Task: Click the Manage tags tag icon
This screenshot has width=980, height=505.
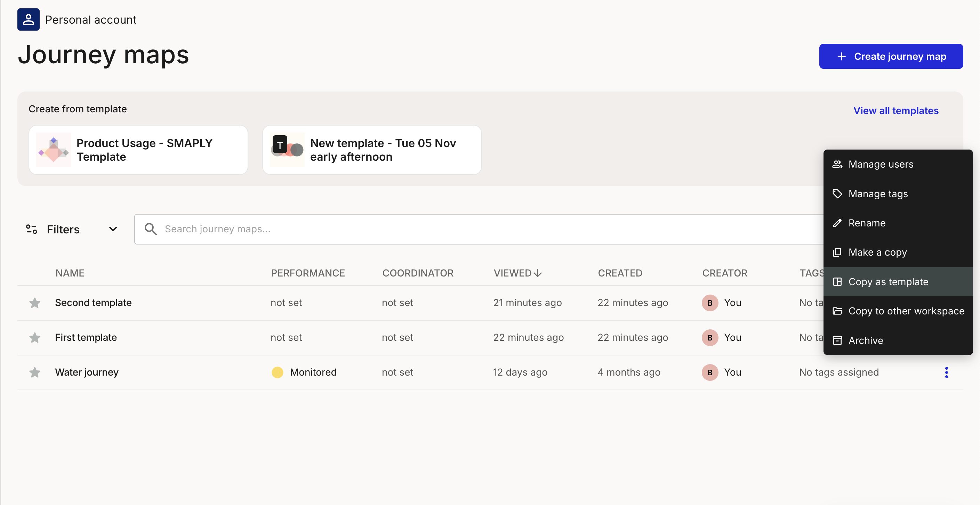Action: tap(837, 194)
